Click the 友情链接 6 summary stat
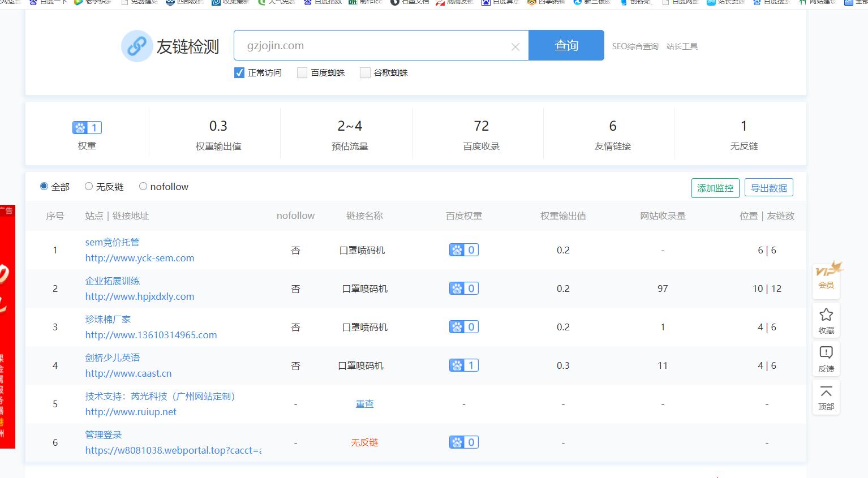This screenshot has height=478, width=868. [x=612, y=134]
